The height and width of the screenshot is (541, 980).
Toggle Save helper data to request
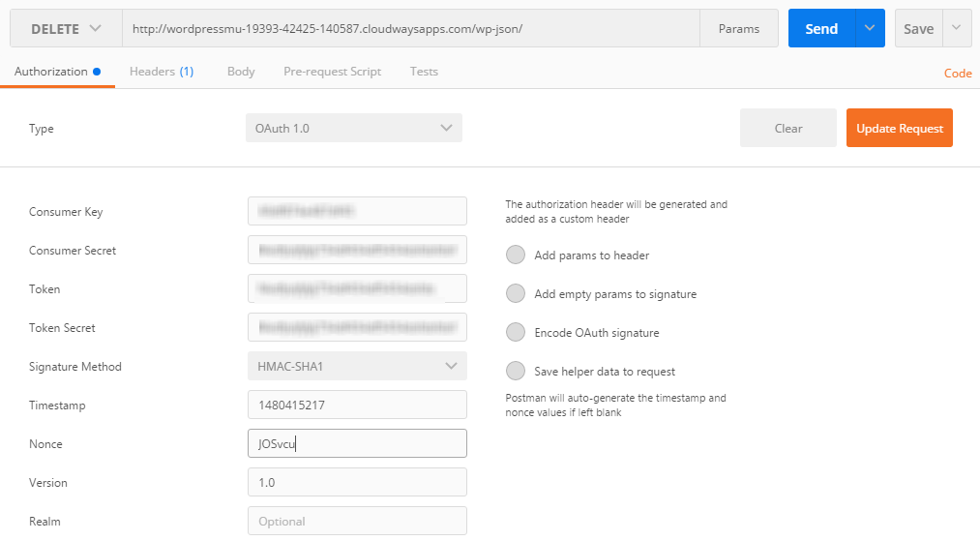516,372
